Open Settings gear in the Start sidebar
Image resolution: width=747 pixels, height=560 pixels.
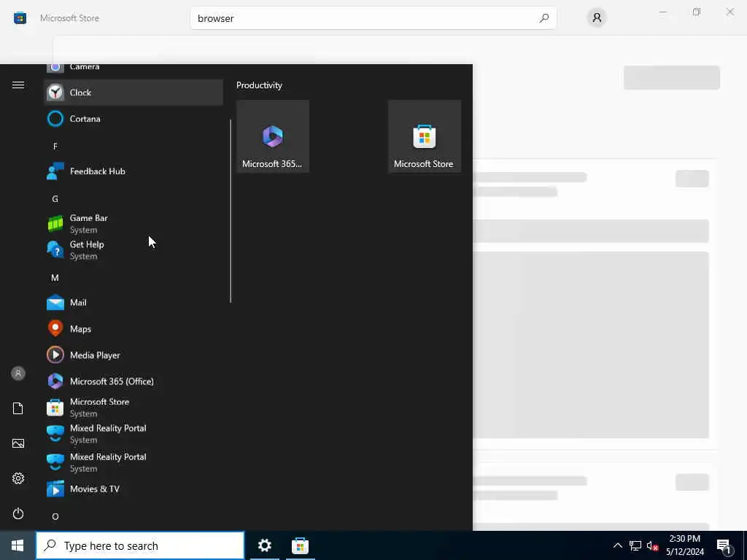coord(18,478)
